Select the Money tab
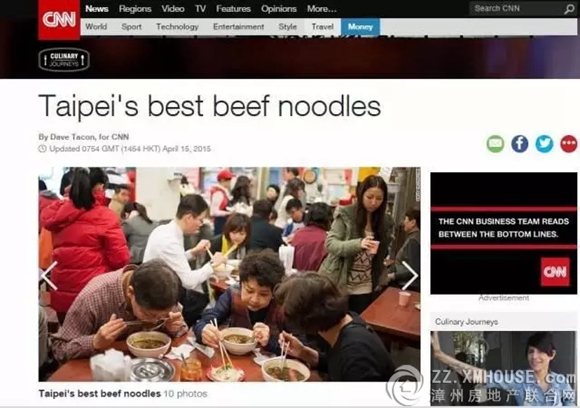Viewport: 580px width, 408px height. coord(360,27)
